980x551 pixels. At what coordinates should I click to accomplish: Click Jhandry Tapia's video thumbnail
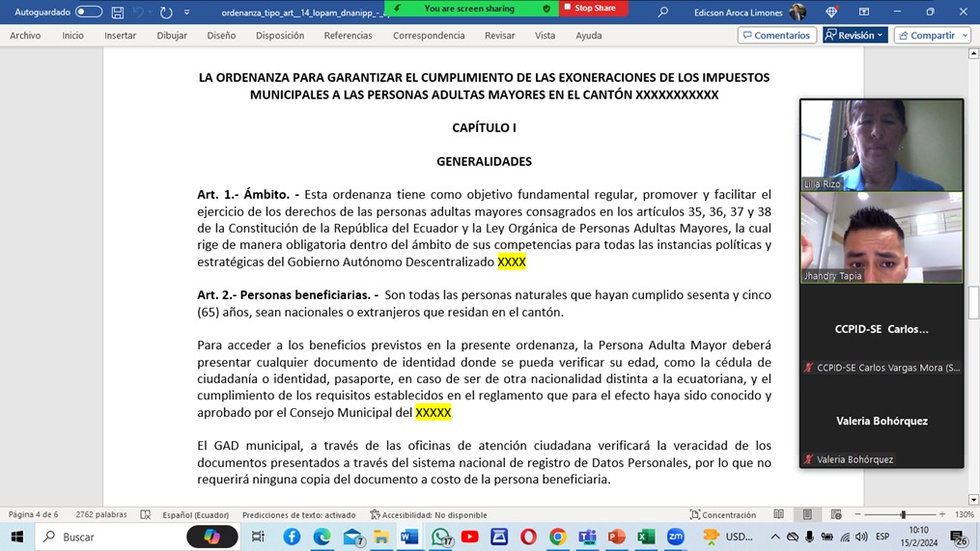[x=882, y=237]
